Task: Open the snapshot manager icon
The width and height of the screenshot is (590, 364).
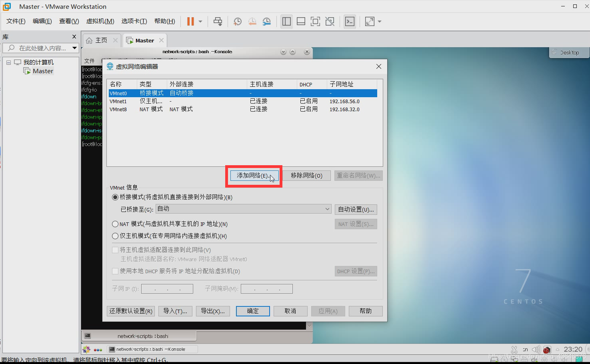Action: (267, 22)
